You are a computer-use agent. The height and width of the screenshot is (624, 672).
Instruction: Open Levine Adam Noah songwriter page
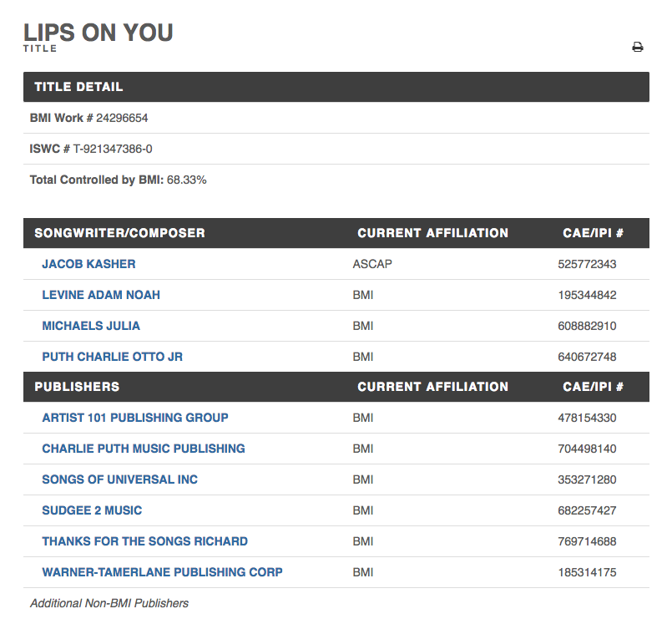[101, 295]
